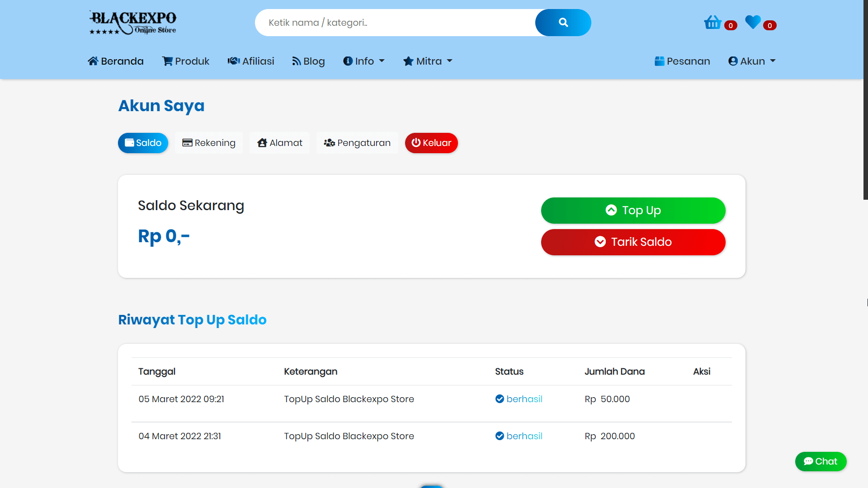868x488 pixels.
Task: Click the Blog RSS feed icon
Action: coord(296,61)
